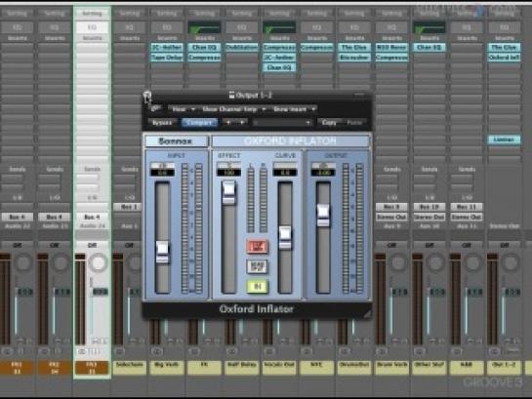Click the pan knob on the Drum Verb channel
The image size is (532, 399).
coord(398,262)
